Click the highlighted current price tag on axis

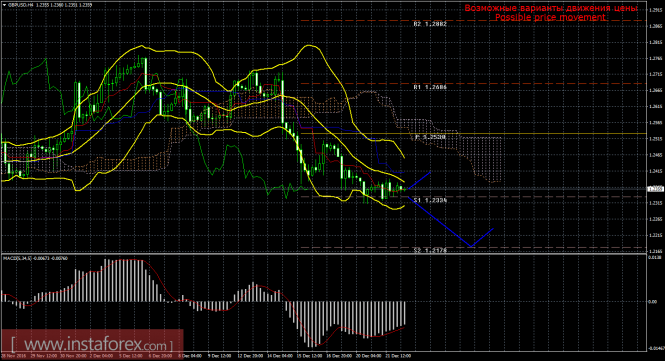655,189
